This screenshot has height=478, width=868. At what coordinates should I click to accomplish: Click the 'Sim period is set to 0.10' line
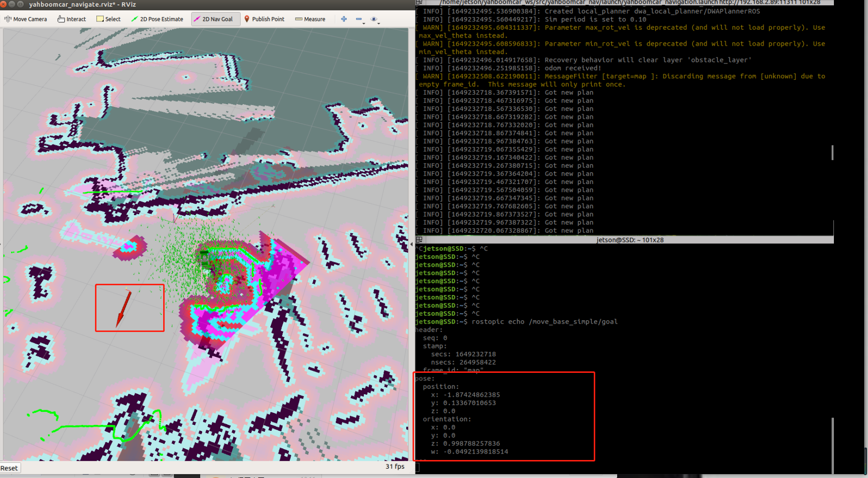531,19
